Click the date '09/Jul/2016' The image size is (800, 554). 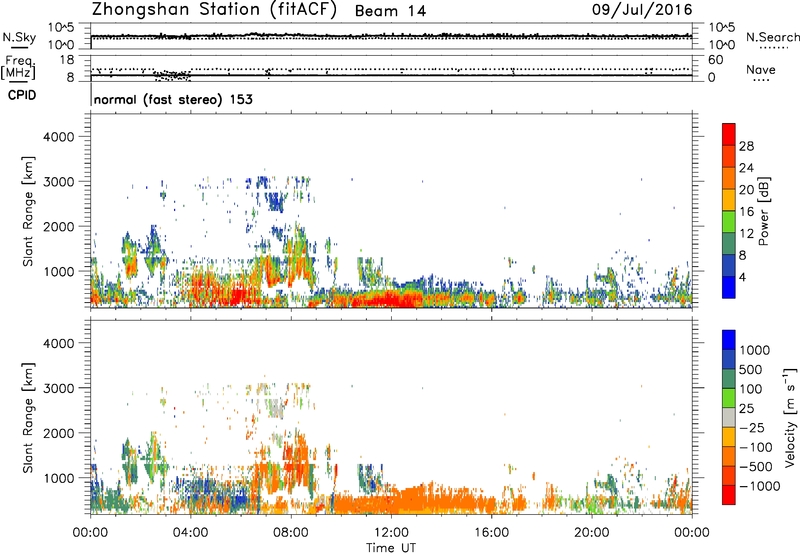(x=642, y=10)
